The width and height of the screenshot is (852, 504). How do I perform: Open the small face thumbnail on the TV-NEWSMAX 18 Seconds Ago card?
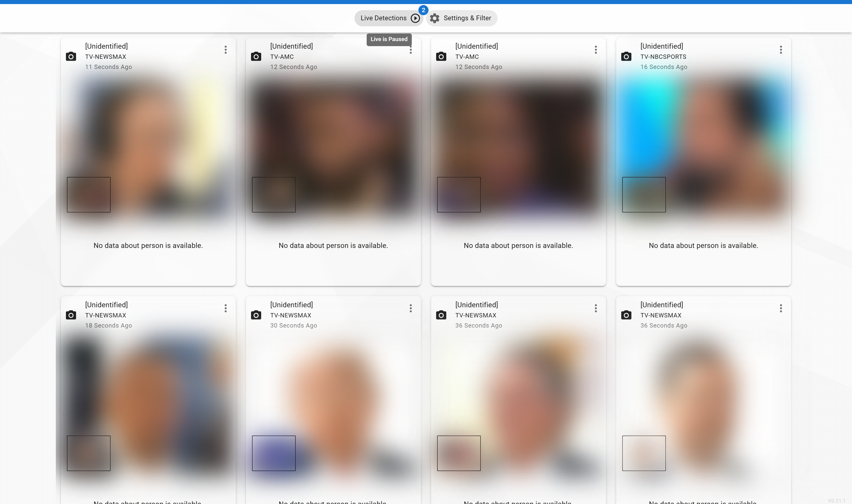pyautogui.click(x=89, y=453)
